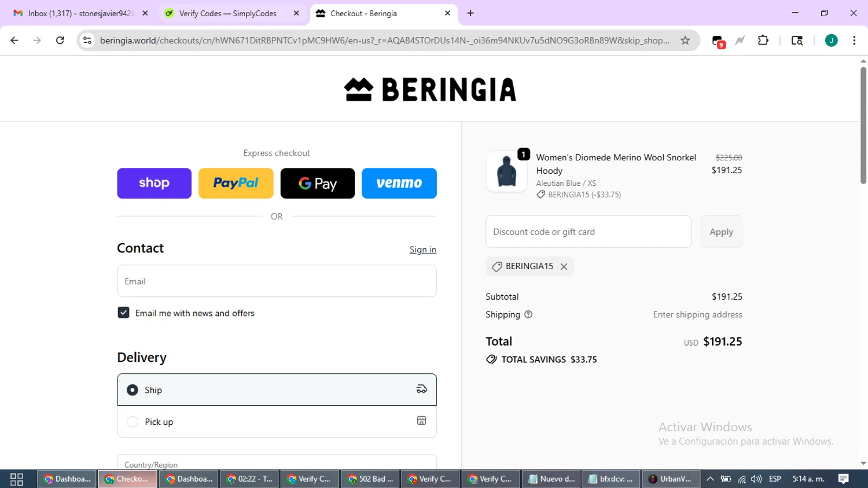868x488 pixels.
Task: Open the Chrome three-dot menu
Action: pyautogui.click(x=854, y=41)
